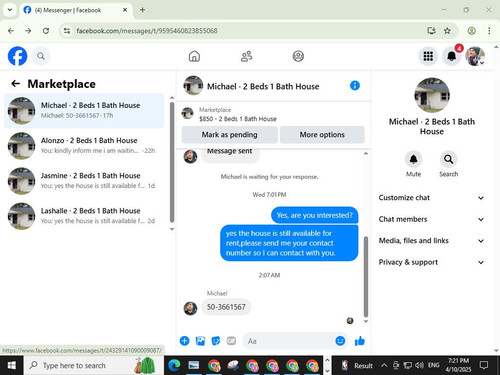Open emoji picker in message box
Image resolution: width=500 pixels, height=375 pixels.
340,341
